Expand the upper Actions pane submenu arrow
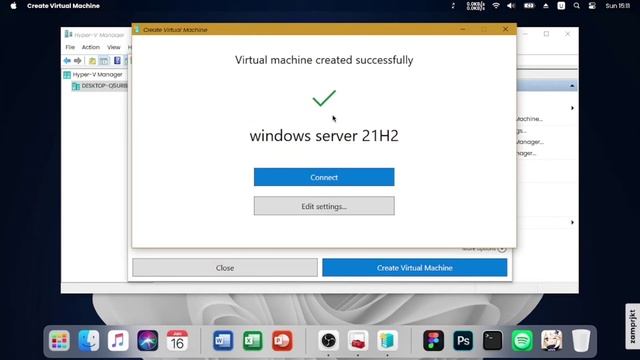The height and width of the screenshot is (360, 640). click(x=572, y=108)
